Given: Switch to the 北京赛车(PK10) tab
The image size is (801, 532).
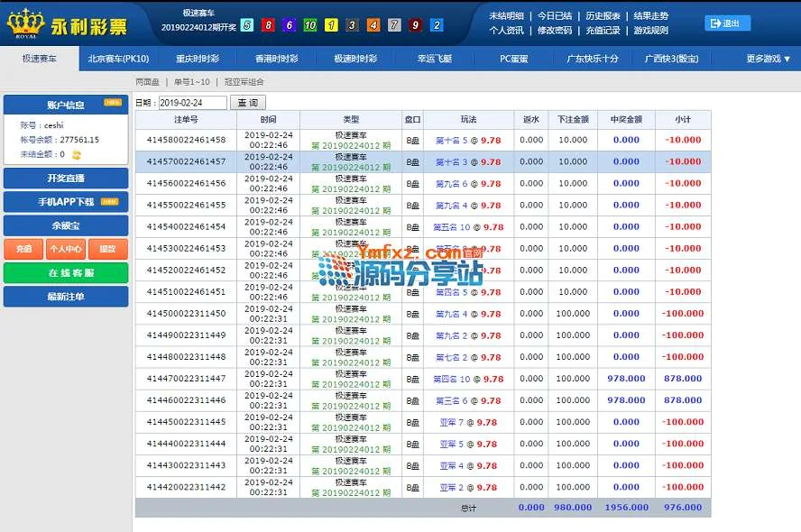Looking at the screenshot, I should (118, 59).
